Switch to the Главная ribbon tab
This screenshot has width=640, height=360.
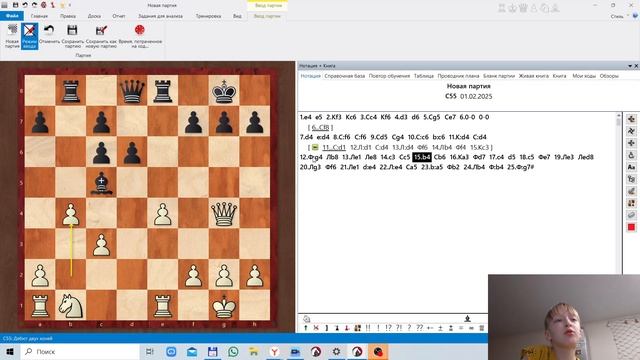39,16
